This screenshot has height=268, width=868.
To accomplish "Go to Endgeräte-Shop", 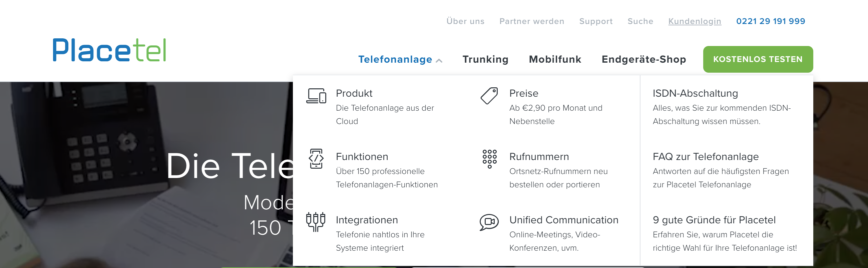I will 643,59.
